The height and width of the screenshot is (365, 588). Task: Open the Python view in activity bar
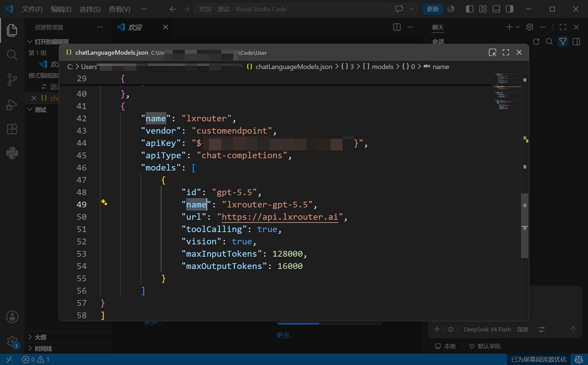pyautogui.click(x=12, y=153)
